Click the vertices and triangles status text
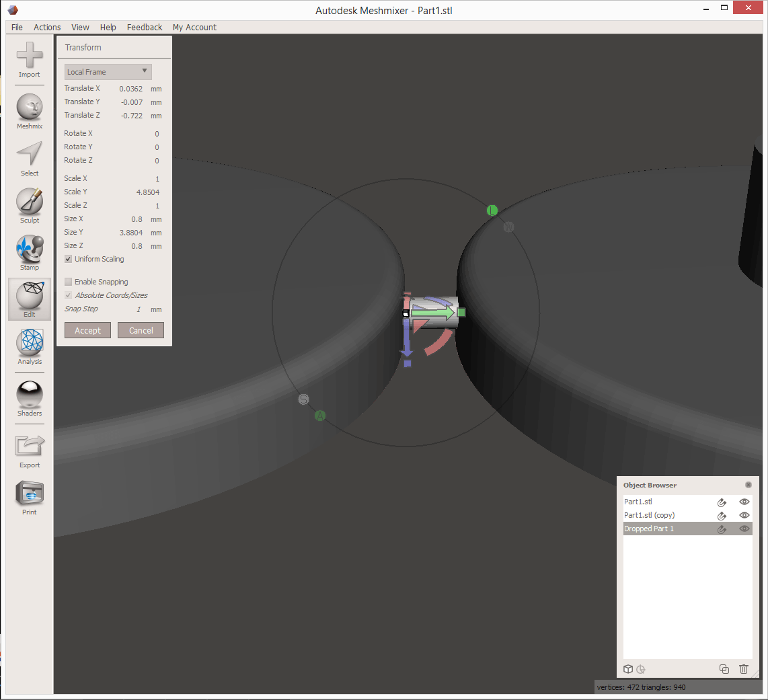768x700 pixels. tap(641, 687)
